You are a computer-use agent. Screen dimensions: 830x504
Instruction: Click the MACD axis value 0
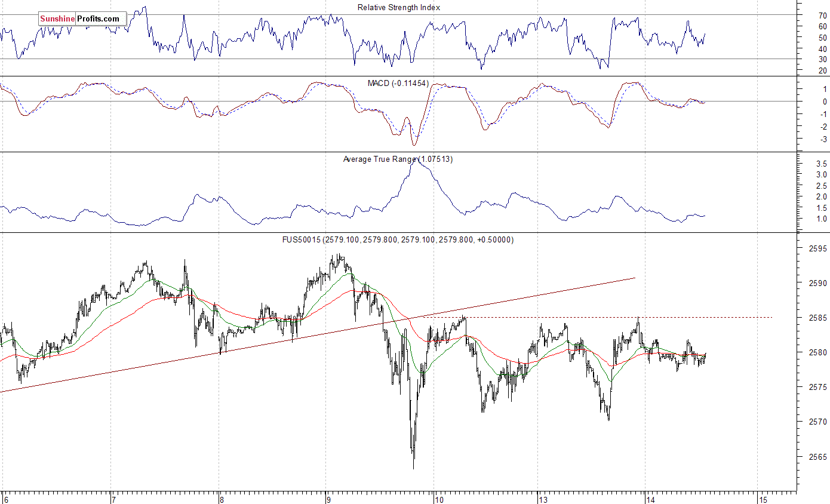(x=824, y=102)
